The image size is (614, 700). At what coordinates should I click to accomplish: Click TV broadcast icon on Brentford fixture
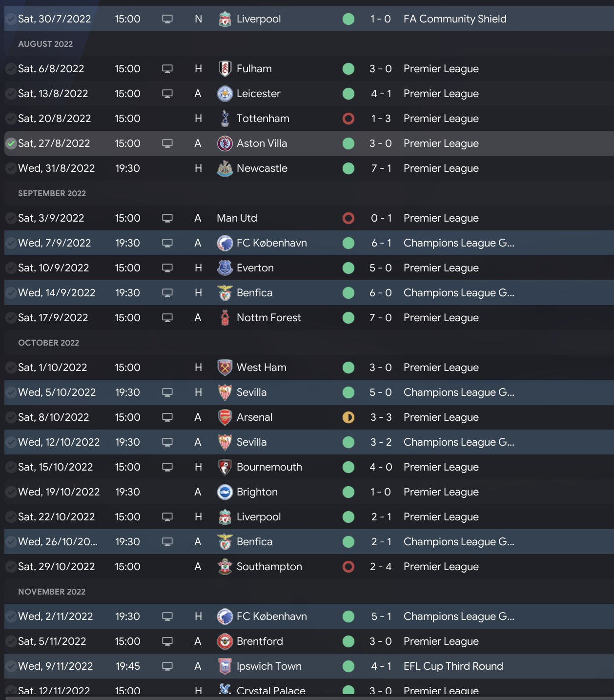[167, 641]
